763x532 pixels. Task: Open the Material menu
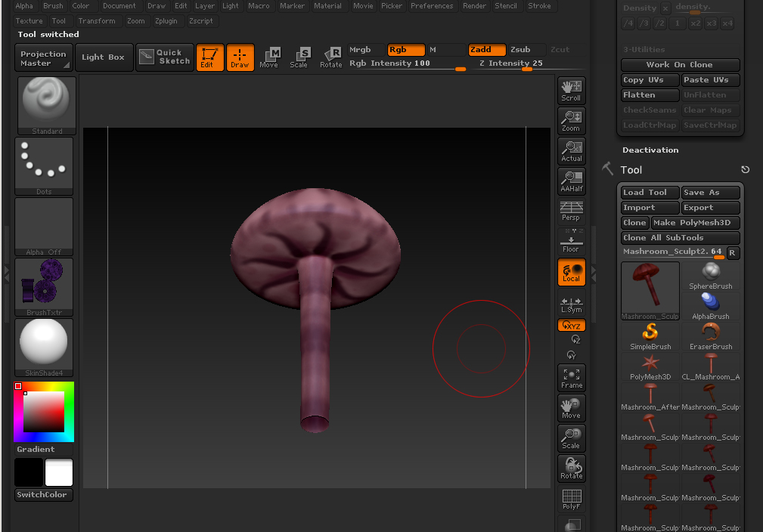[327, 6]
